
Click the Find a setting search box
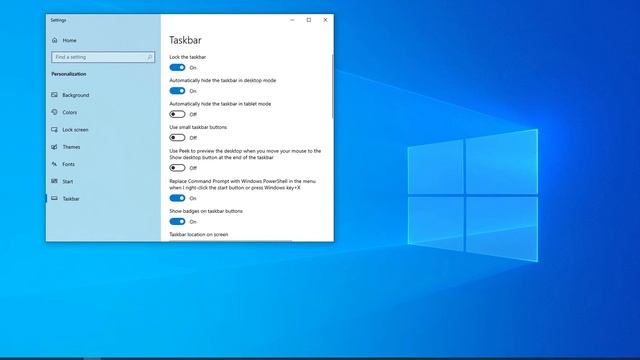pyautogui.click(x=103, y=57)
